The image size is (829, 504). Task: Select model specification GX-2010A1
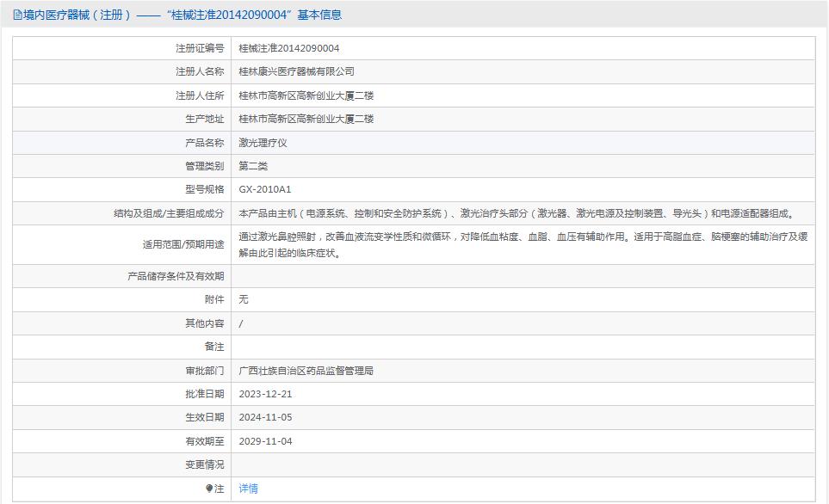tap(265, 188)
